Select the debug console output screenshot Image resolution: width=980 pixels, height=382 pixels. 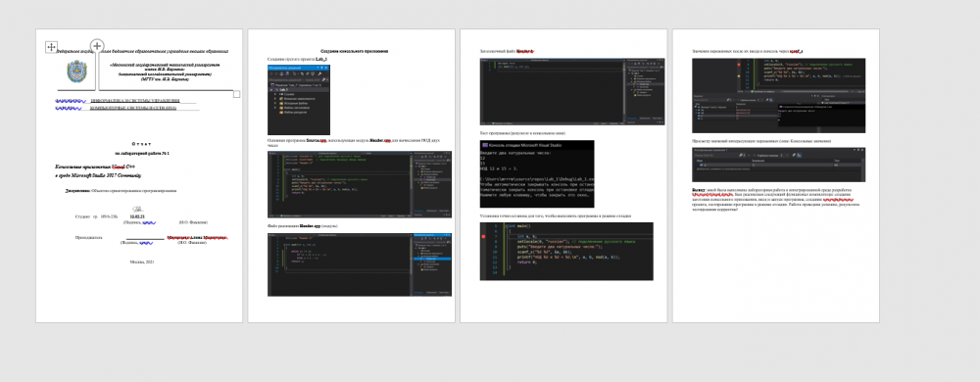(537, 173)
